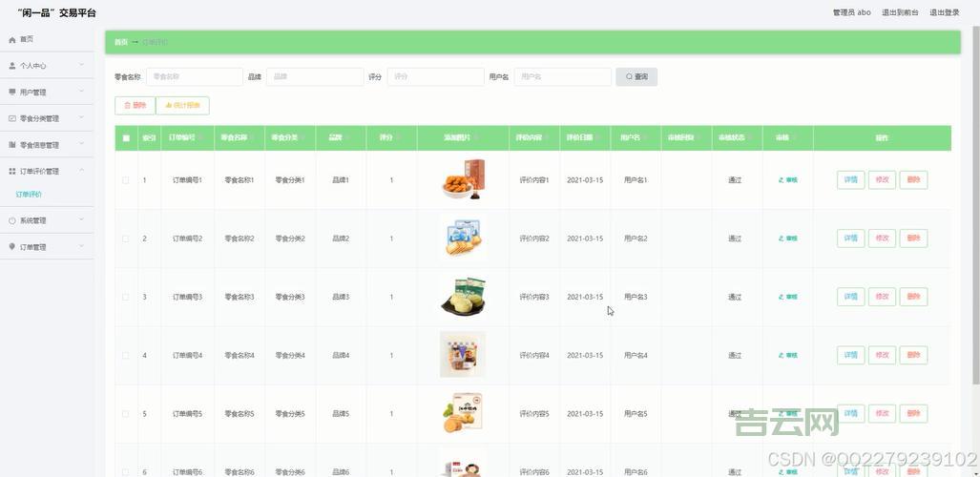Click 修改 for the 订单编号2 row
Image resolution: width=980 pixels, height=477 pixels.
click(882, 238)
